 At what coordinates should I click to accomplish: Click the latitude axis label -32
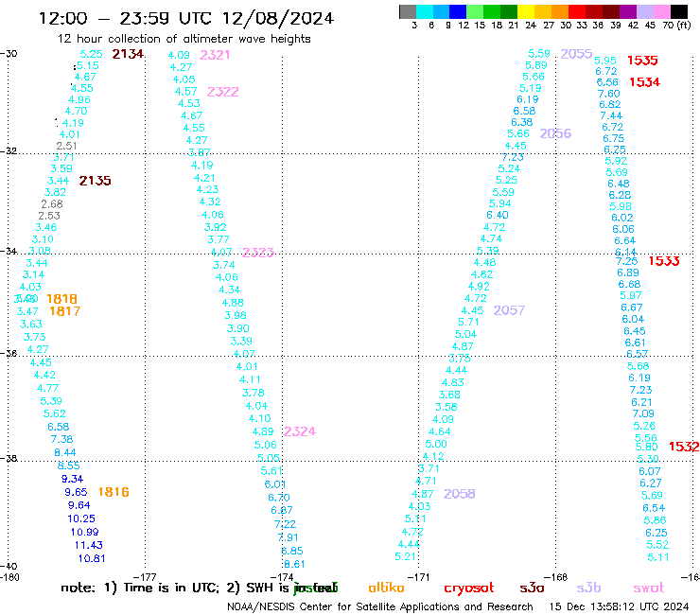pyautogui.click(x=9, y=151)
